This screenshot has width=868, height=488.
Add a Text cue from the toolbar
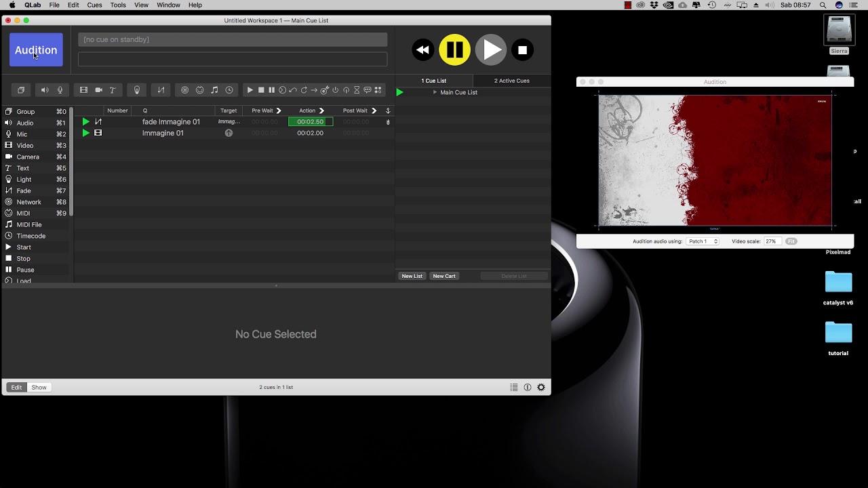point(113,90)
